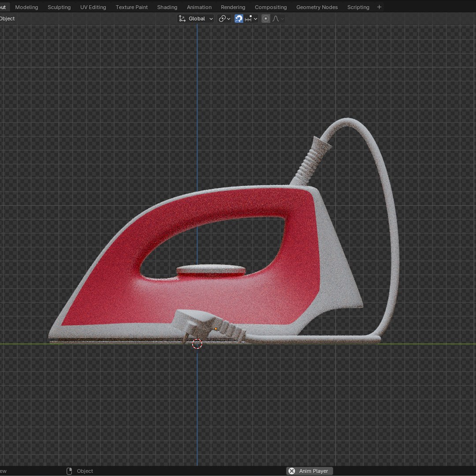Image resolution: width=476 pixels, height=476 pixels.
Task: Switch to the Shading workspace
Action: (x=167, y=7)
